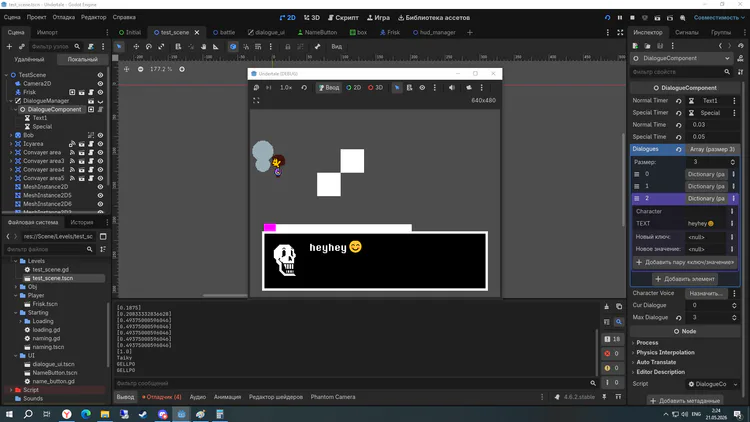Select the Rotate Mode tool

pyautogui.click(x=149, y=46)
